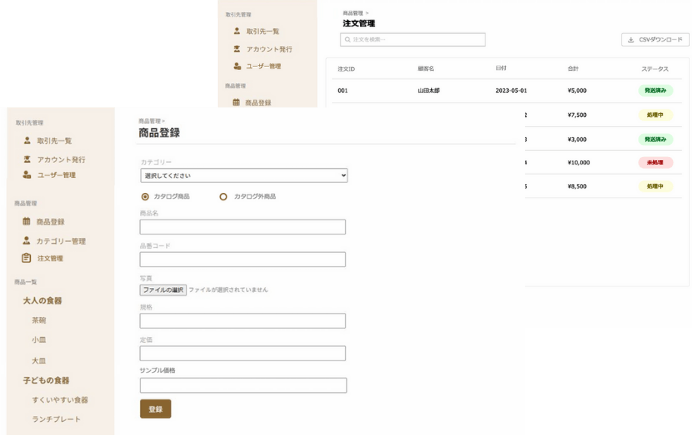The width and height of the screenshot is (692, 436).
Task: Click the magnifier icon in order search box
Action: (x=346, y=40)
